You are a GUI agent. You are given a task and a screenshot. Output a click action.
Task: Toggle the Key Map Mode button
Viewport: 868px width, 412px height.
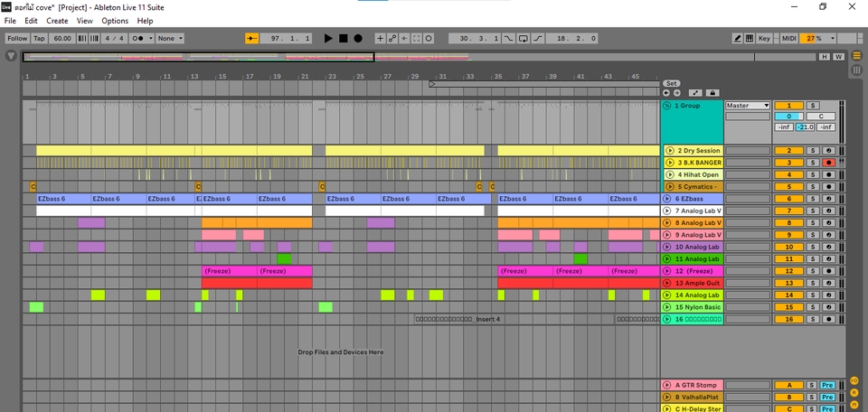click(x=765, y=38)
